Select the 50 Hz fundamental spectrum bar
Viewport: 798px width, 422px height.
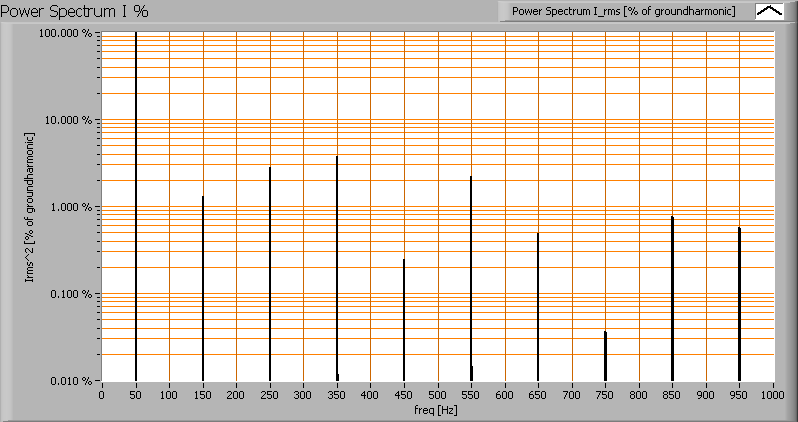pos(136,200)
